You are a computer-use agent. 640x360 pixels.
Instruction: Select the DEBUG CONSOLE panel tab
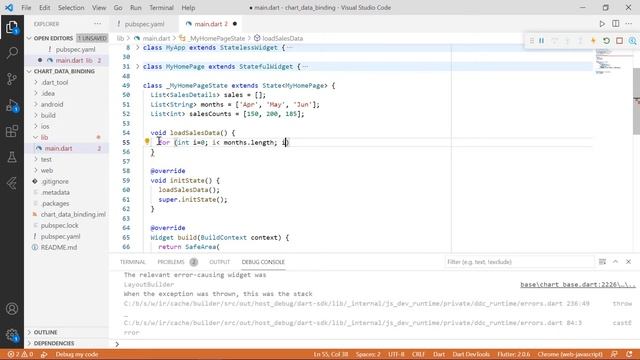coord(263,262)
